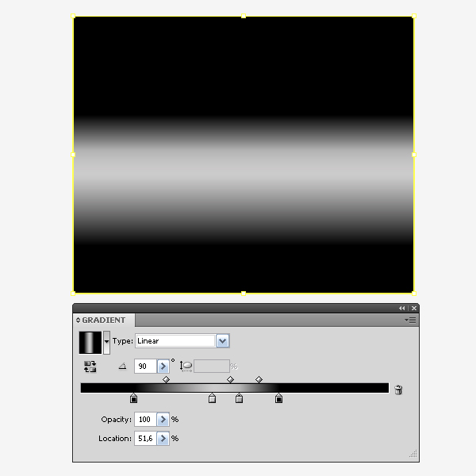Click the aspect ratio icon
This screenshot has height=476, width=476.
(x=186, y=366)
